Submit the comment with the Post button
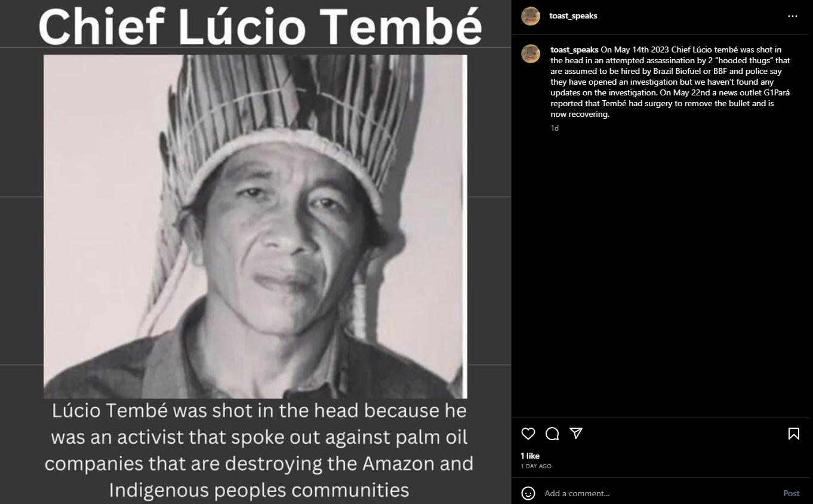This screenshot has width=813, height=504. click(791, 493)
